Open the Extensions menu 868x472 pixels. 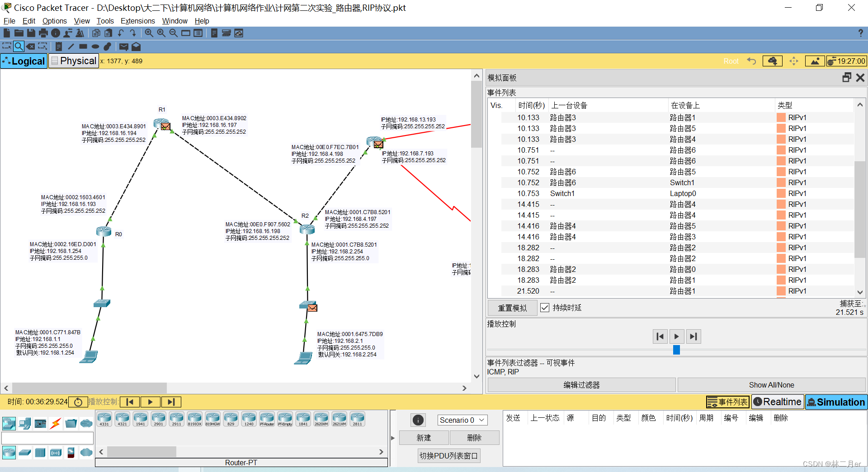coord(138,21)
